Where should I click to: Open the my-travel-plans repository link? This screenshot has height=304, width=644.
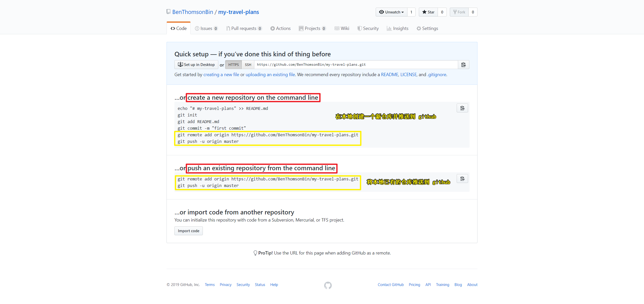(239, 12)
